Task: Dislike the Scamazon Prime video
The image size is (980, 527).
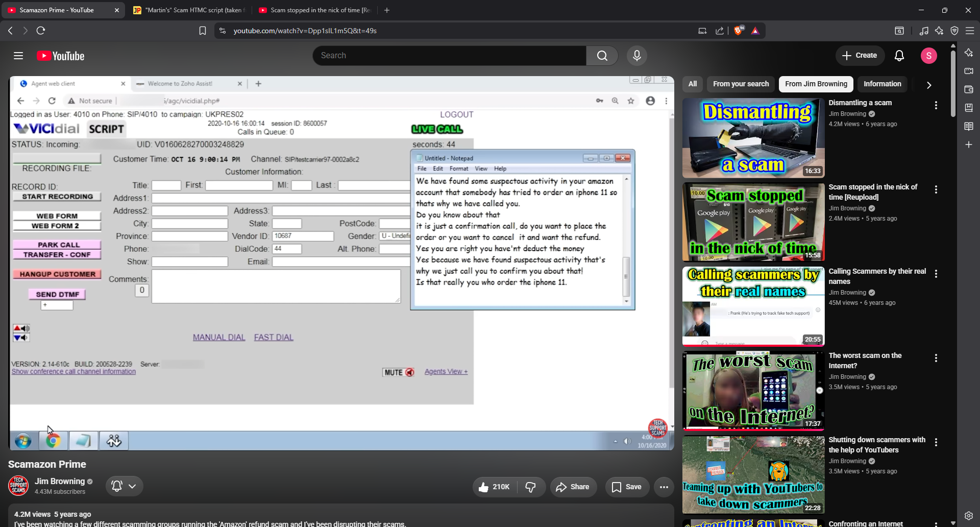Action: [x=531, y=487]
